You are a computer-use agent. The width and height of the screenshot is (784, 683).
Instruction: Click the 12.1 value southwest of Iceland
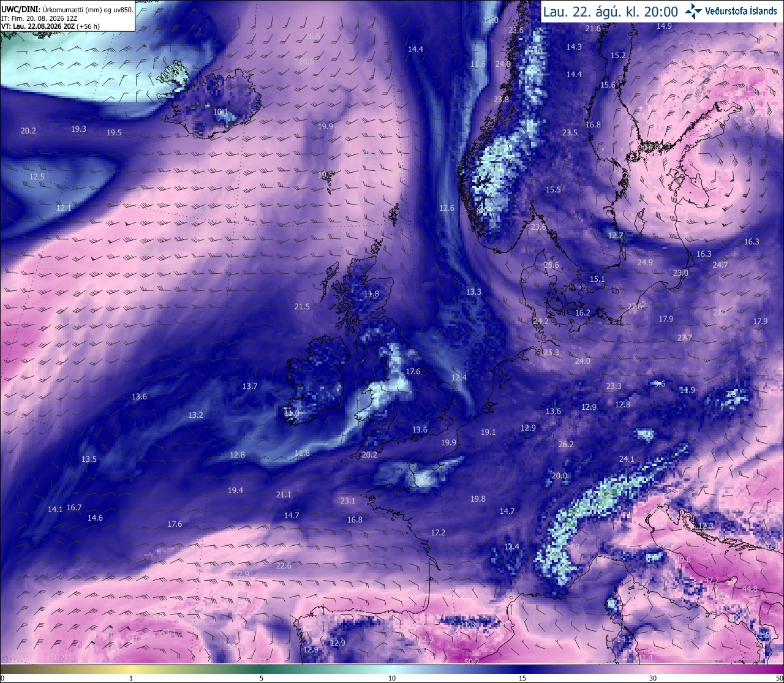pos(64,208)
